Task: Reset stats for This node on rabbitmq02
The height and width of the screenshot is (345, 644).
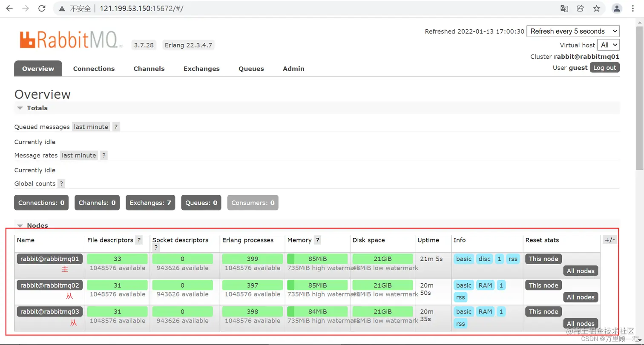Action: point(543,285)
